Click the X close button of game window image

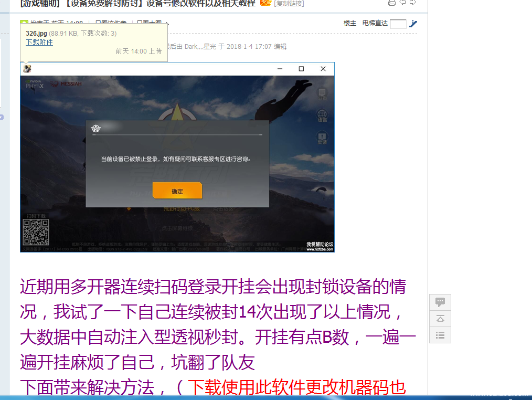click(323, 69)
